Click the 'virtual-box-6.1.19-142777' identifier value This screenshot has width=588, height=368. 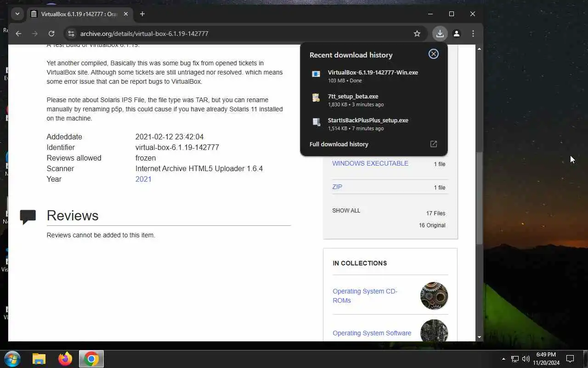coord(177,147)
